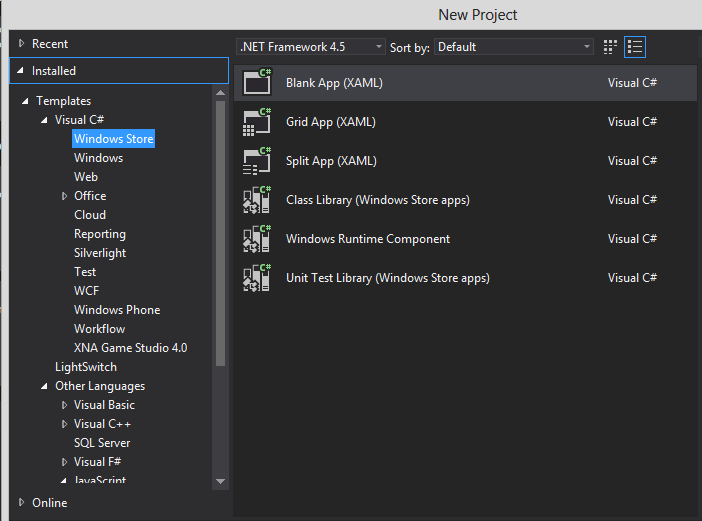Collapse the Visual C# tree node
Image resolution: width=702 pixels, height=521 pixels.
(45, 120)
